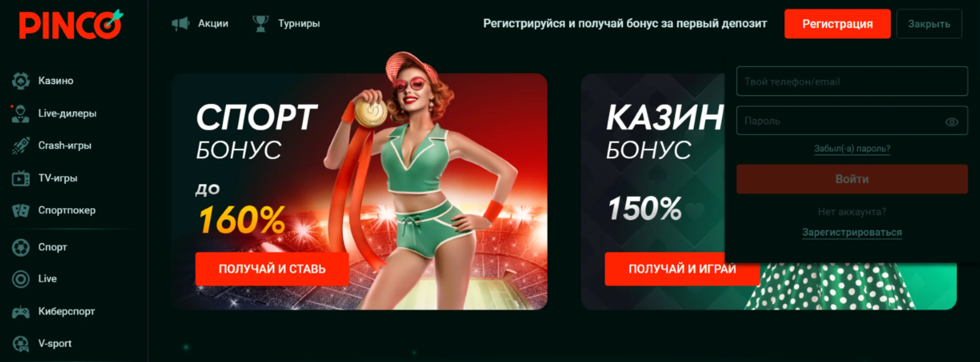Image resolution: width=980 pixels, height=362 pixels.
Task: Open the Турниры tournaments menu item
Action: point(286,23)
